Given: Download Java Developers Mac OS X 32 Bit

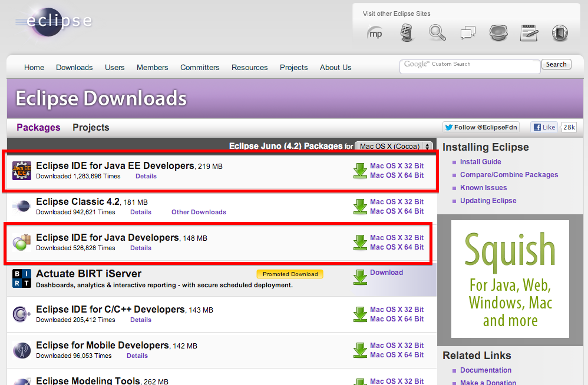Looking at the screenshot, I should coord(397,238).
